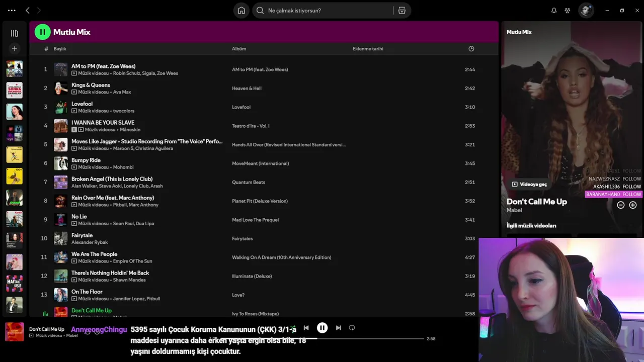Sort by the duration clock icon
This screenshot has width=644, height=362.
click(471, 49)
